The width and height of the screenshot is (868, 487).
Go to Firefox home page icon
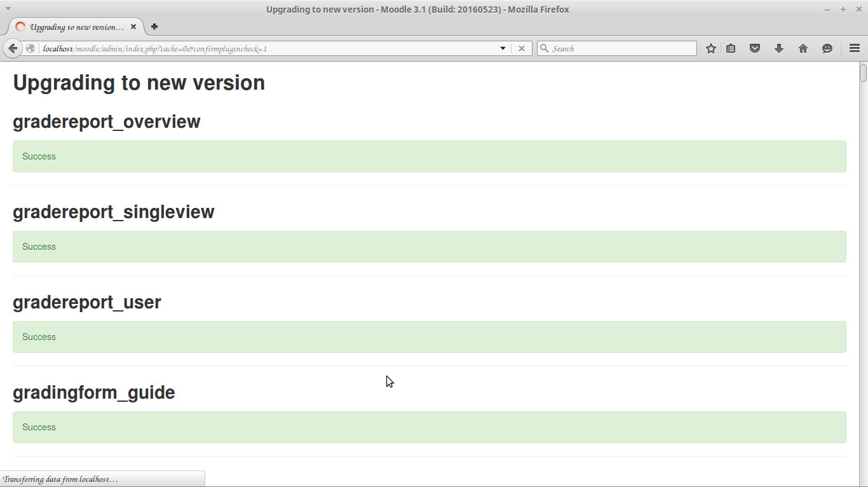click(803, 48)
